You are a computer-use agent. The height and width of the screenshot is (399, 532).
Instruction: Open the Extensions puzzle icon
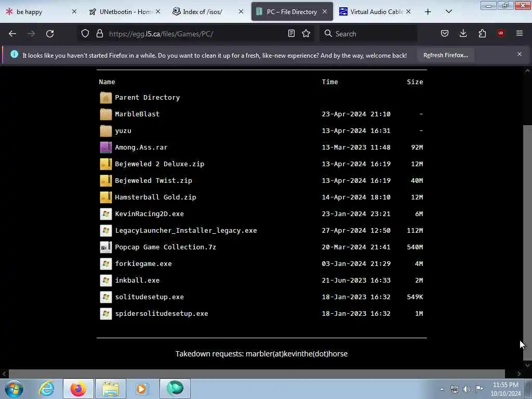pos(482,33)
